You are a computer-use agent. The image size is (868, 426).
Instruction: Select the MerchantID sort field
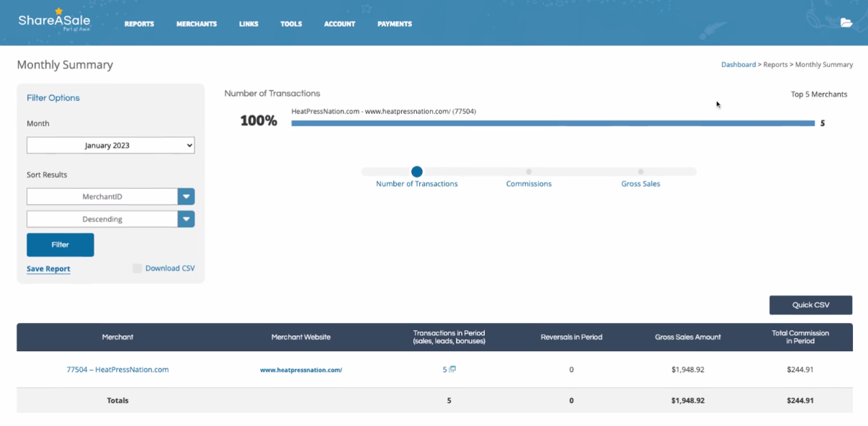[102, 197]
